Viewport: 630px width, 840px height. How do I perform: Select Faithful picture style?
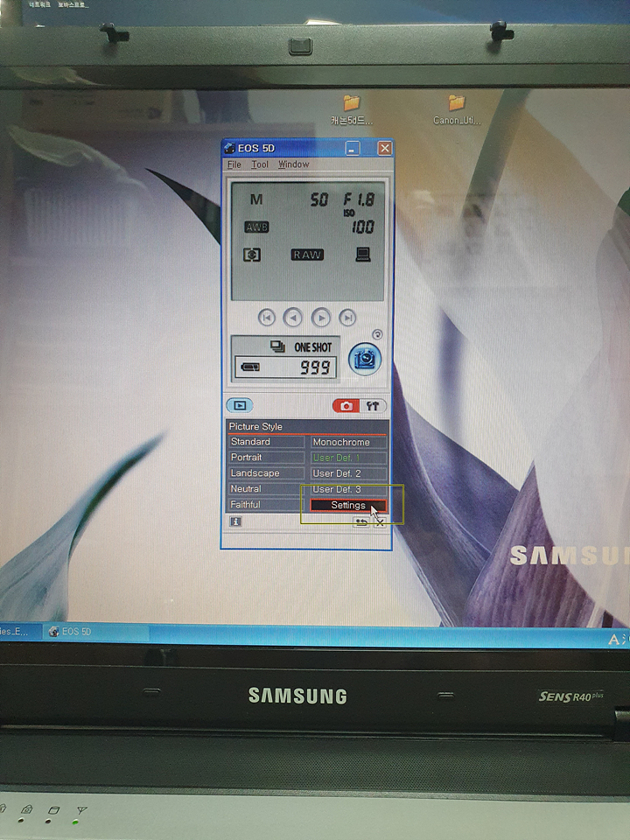(265, 504)
